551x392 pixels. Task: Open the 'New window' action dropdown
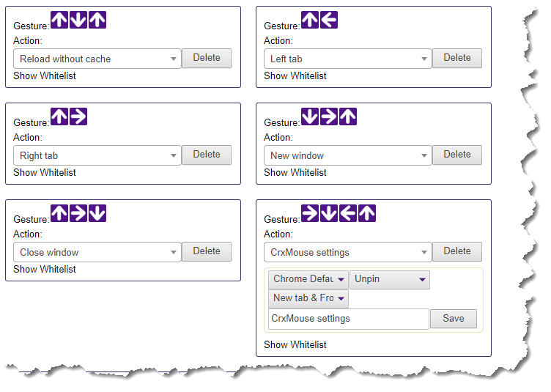pos(347,155)
